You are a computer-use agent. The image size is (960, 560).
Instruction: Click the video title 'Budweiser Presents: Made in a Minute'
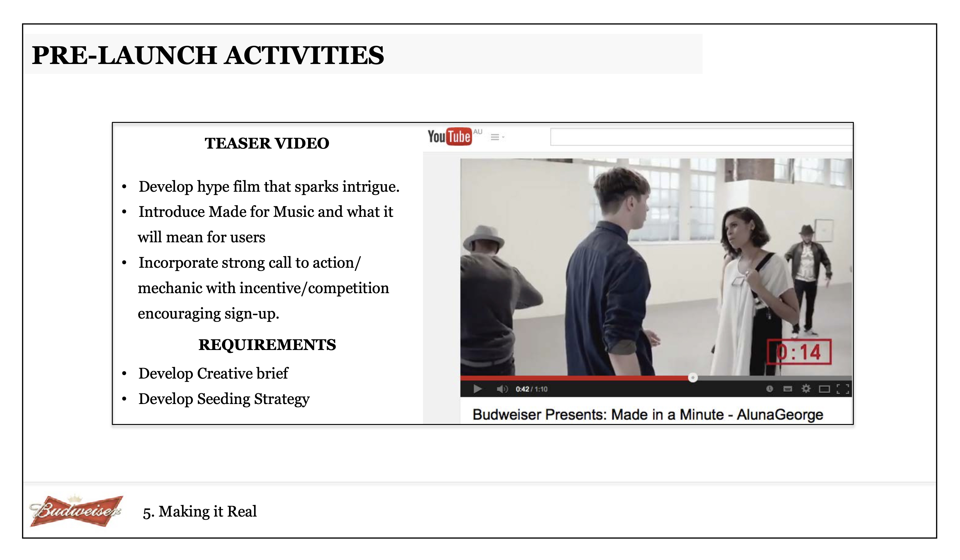pos(648,415)
